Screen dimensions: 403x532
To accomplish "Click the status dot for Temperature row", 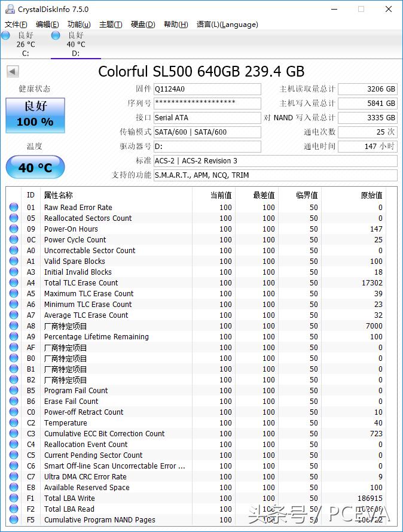I will click(x=14, y=422).
